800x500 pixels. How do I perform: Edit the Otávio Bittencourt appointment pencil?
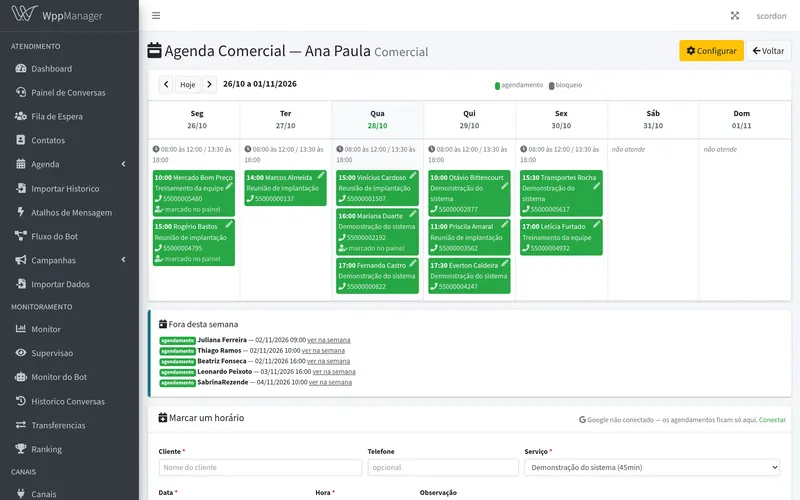pos(505,186)
